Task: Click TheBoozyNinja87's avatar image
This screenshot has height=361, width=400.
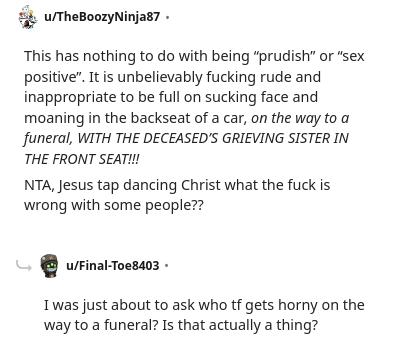Action: 28,17
